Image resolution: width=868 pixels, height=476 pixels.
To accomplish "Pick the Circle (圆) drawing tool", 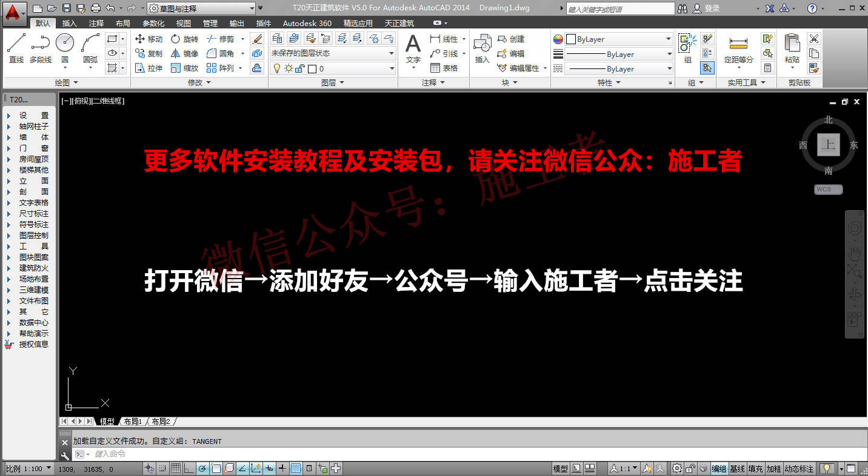I will 65,48.
